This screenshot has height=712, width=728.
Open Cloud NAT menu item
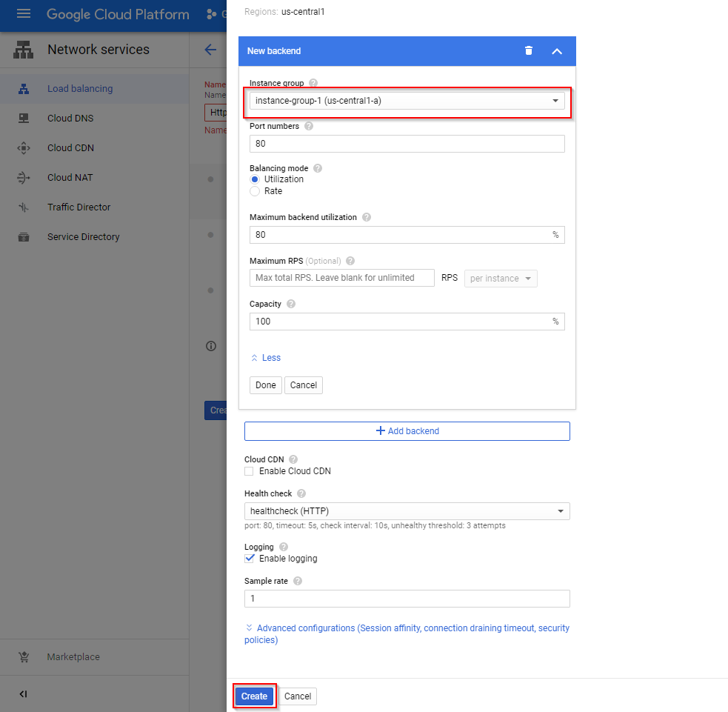pyautogui.click(x=95, y=178)
